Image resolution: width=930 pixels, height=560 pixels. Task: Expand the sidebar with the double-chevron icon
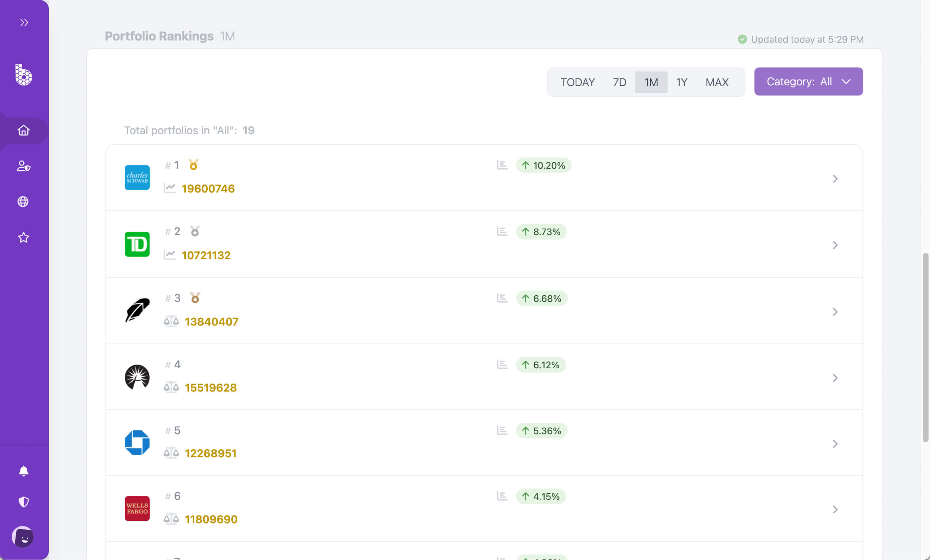click(x=24, y=22)
